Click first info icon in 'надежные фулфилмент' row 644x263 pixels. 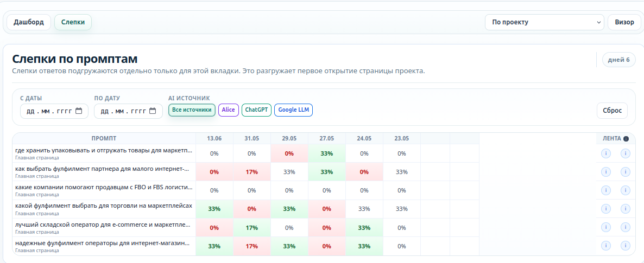click(606, 246)
